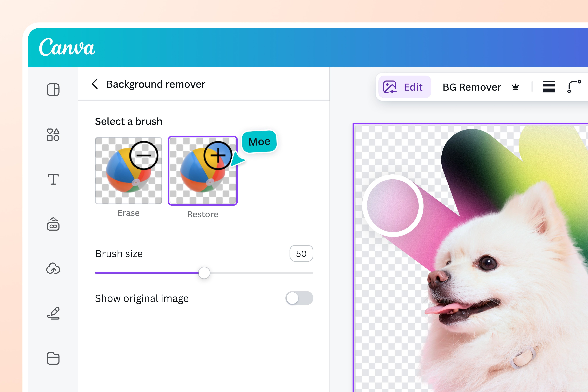Viewport: 588px width, 392px height.
Task: Click the Edit image button
Action: coord(404,87)
